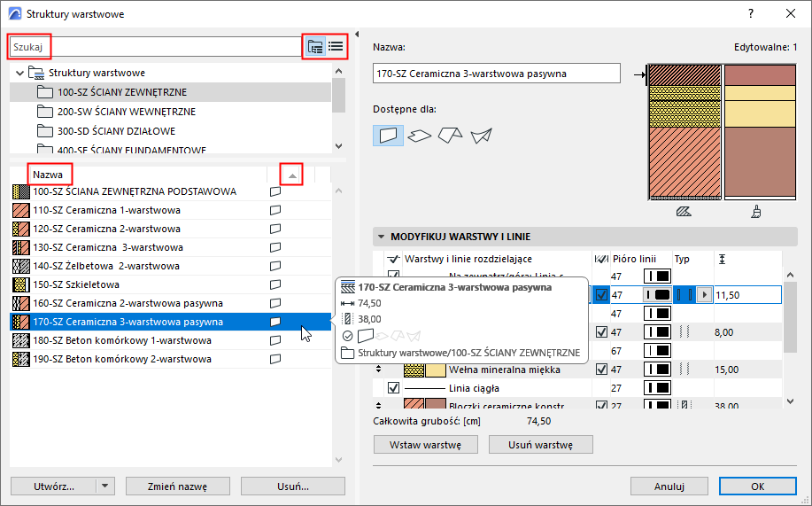
Task: Select 170-SZ Ceramiczna 3-warstwowa pasywna row
Action: click(x=170, y=322)
